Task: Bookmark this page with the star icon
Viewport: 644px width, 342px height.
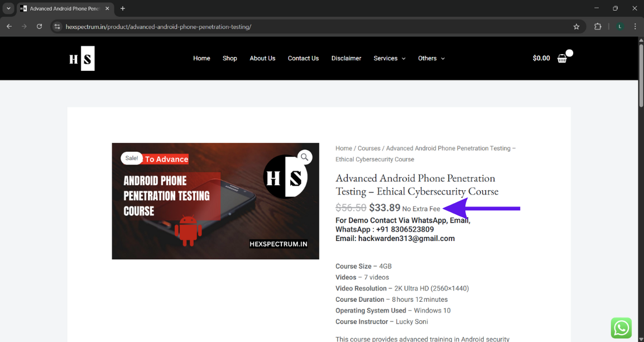Action: pos(576,27)
